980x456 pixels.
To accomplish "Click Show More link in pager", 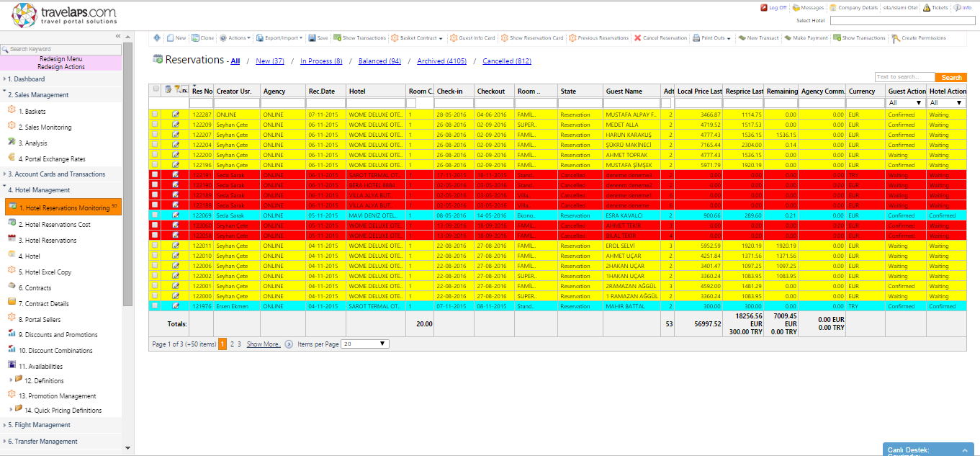I will coord(264,344).
